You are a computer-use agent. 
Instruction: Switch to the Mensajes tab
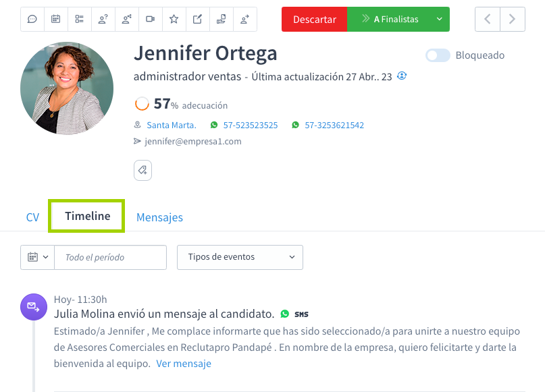159,217
